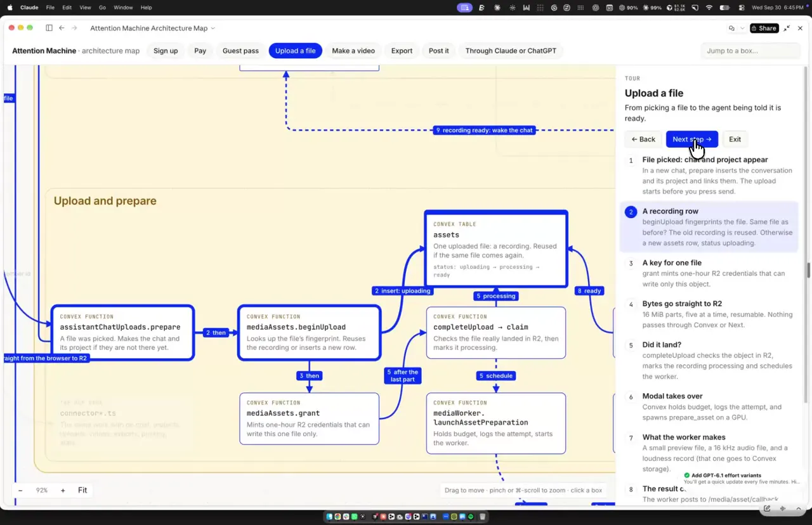812x525 pixels.
Task: Switch to the Guest pass tour
Action: point(240,51)
